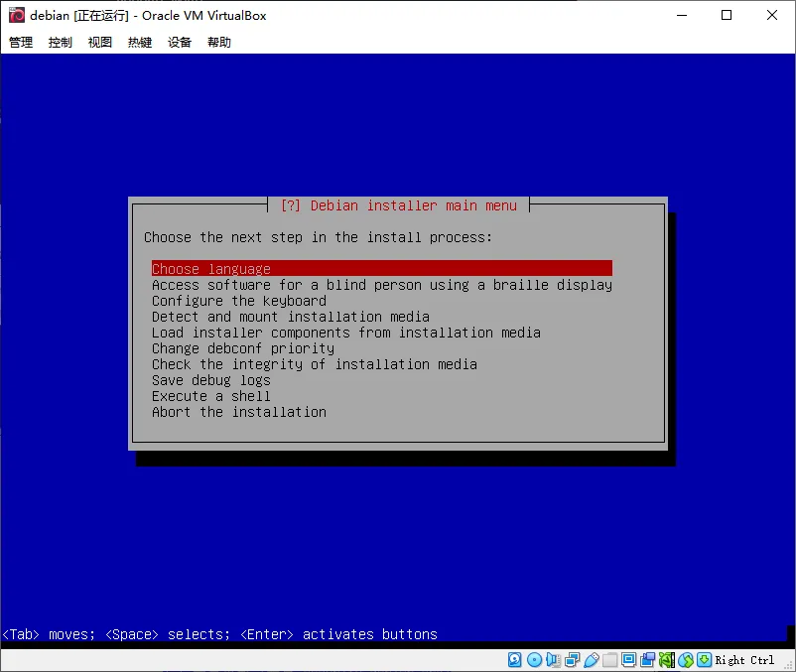Click the network adapter status icon

point(572,660)
